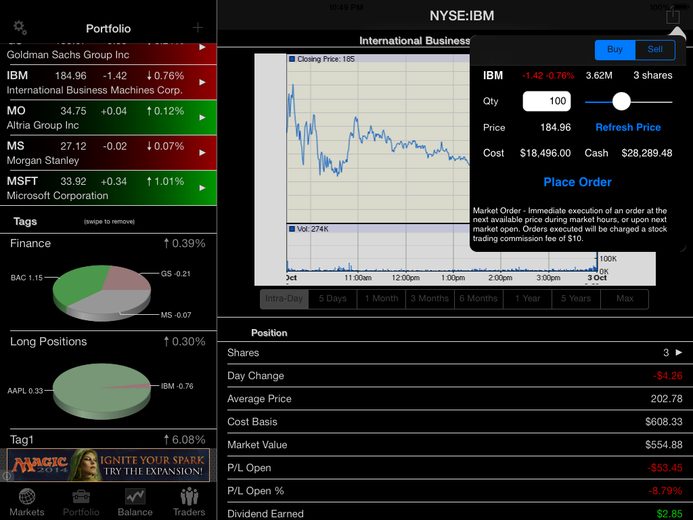Switch the order type to Sell

coord(655,49)
